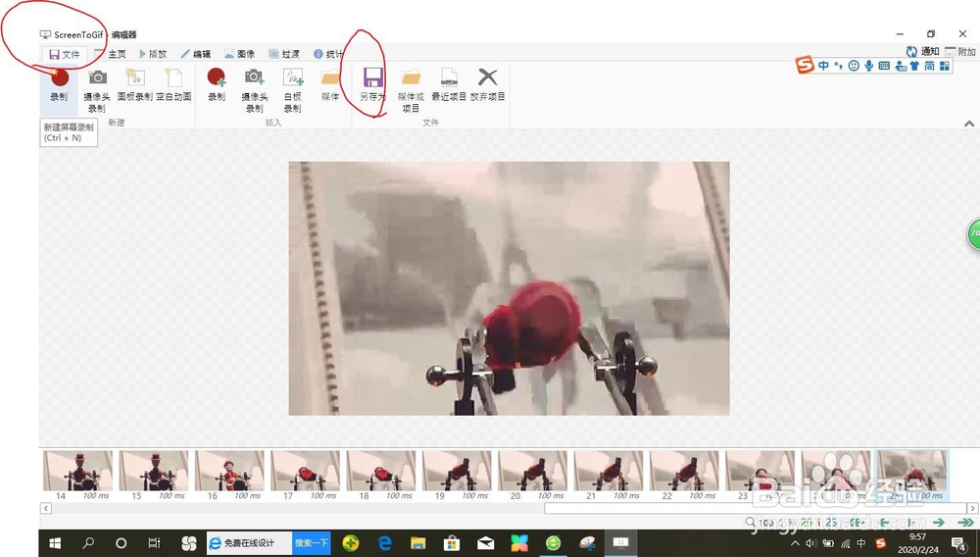
Task: Open the Mail app on taskbar
Action: point(486,543)
